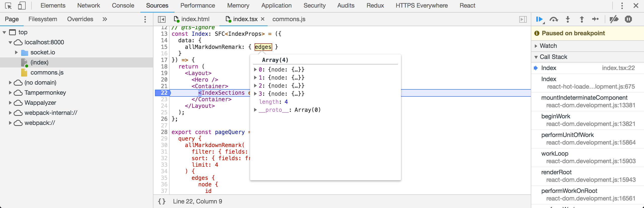Open the Application panel
Screen dimensions: 644x208
276,6
